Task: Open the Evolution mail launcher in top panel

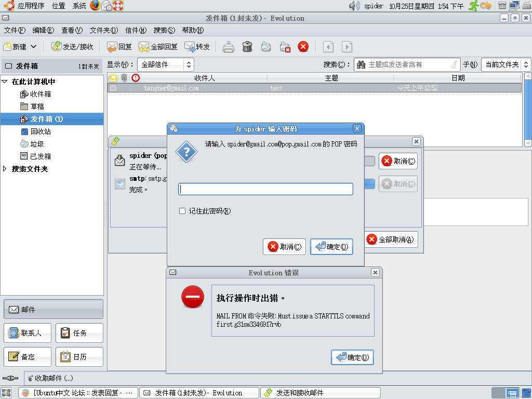Action: (107, 6)
